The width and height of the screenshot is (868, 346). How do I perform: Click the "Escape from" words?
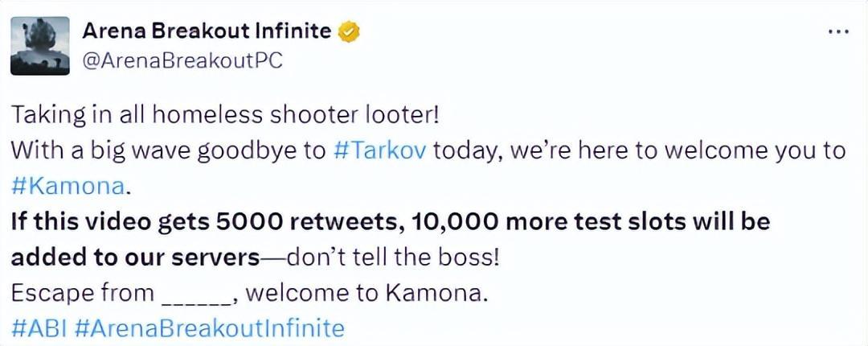[x=82, y=293]
